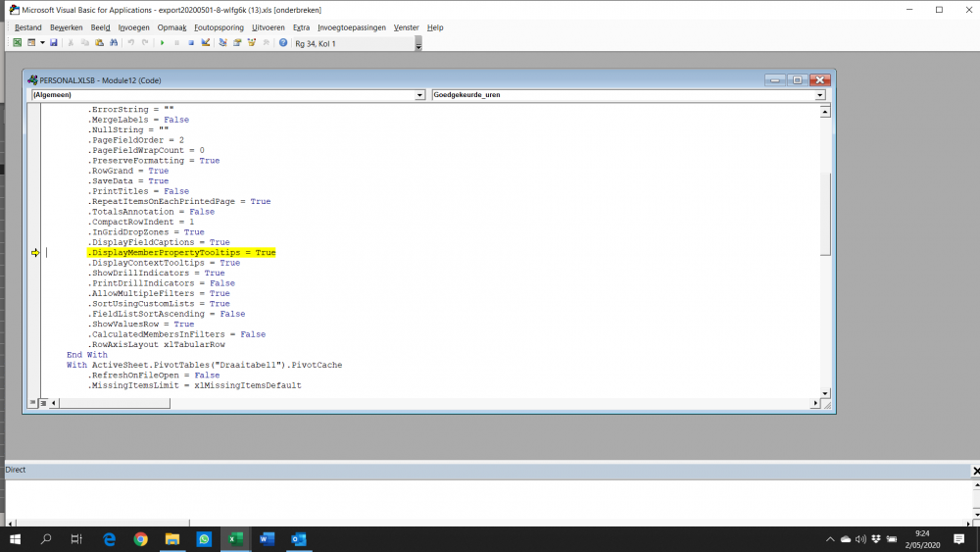Open the Insert UserForm dropdown arrow
This screenshot has width=980, height=552.
[x=42, y=43]
